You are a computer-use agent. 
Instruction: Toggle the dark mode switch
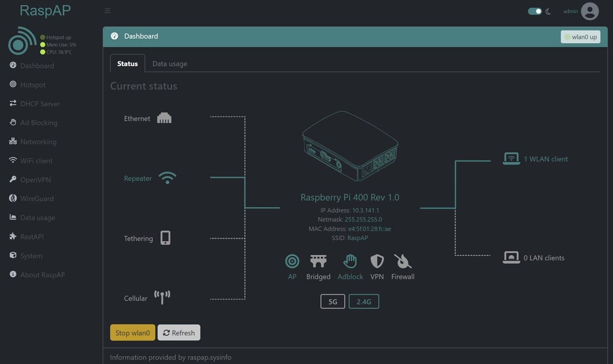click(535, 11)
